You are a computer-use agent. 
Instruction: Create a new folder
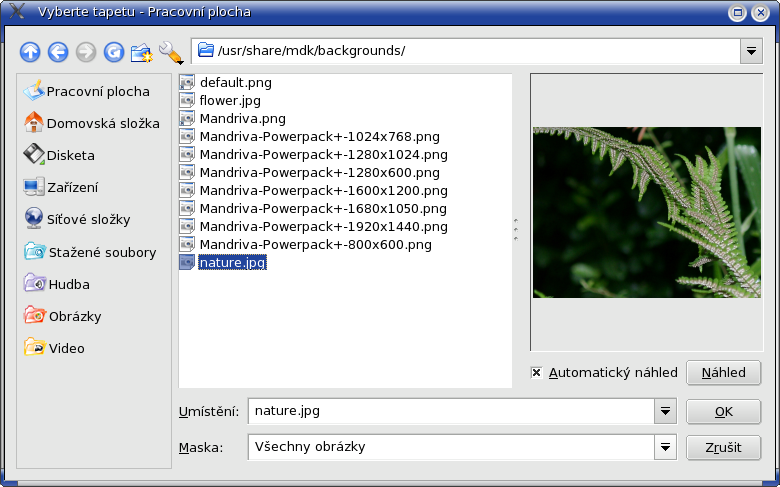pos(142,52)
